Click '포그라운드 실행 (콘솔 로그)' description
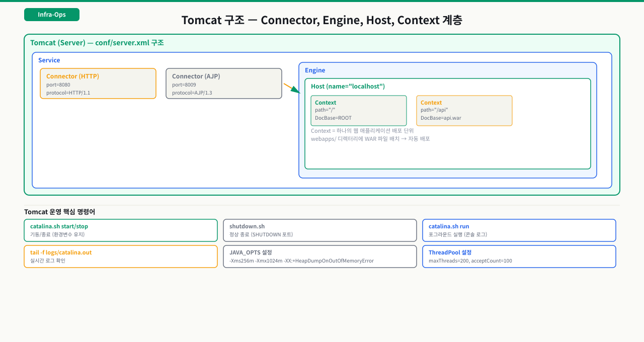The image size is (644, 342). (458, 234)
